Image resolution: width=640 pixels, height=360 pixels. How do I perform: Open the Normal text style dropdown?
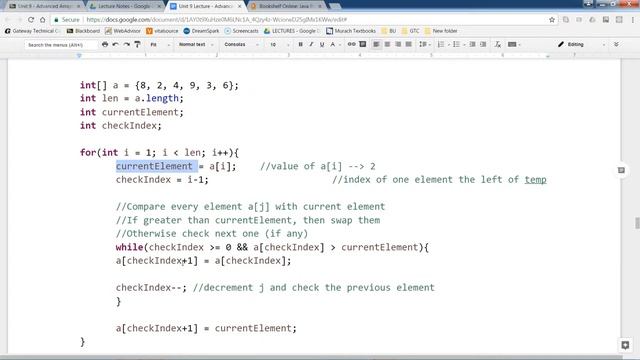(196, 44)
